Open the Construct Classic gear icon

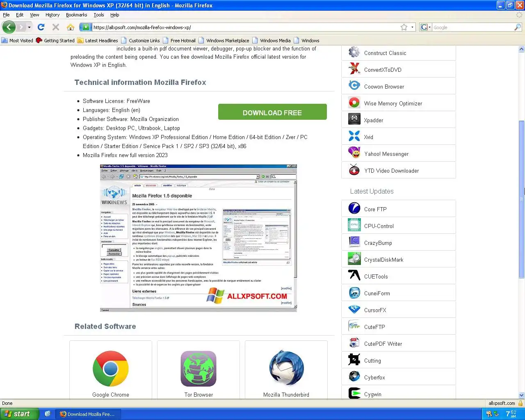point(354,52)
